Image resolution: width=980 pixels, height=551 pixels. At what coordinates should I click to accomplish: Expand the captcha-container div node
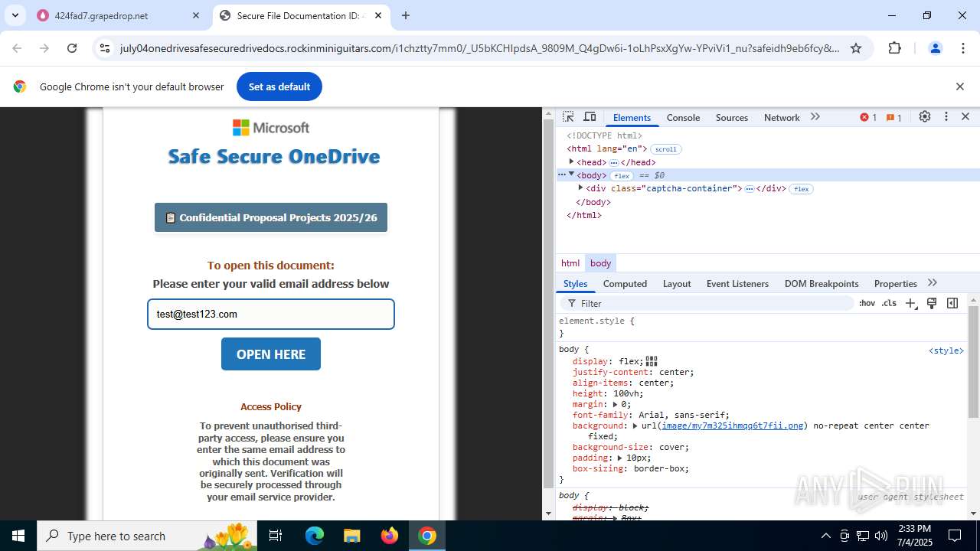point(580,188)
